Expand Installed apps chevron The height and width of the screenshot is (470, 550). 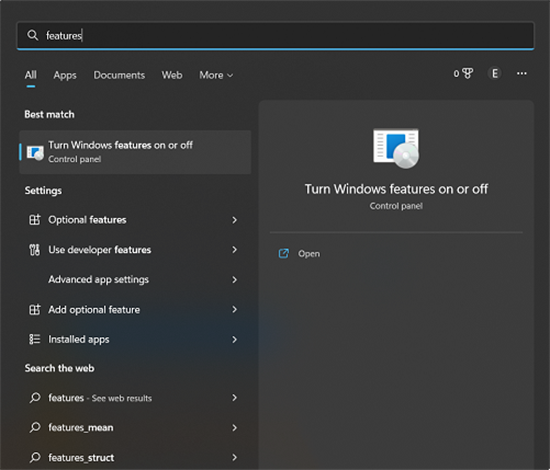[234, 339]
